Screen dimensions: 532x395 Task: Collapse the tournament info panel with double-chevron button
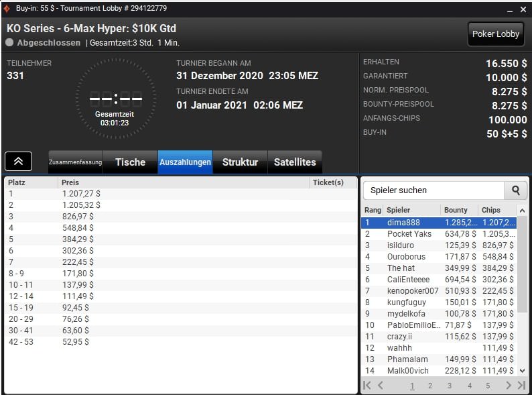click(18, 162)
